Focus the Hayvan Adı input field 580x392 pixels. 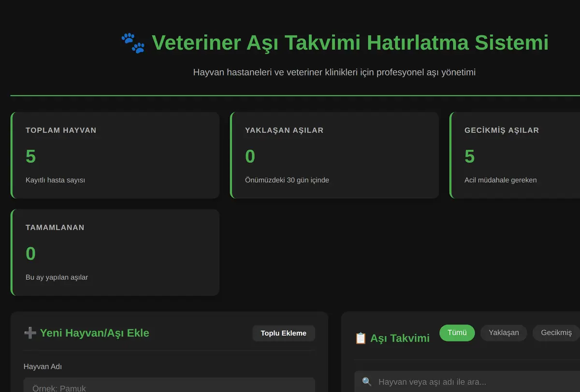[169, 385]
